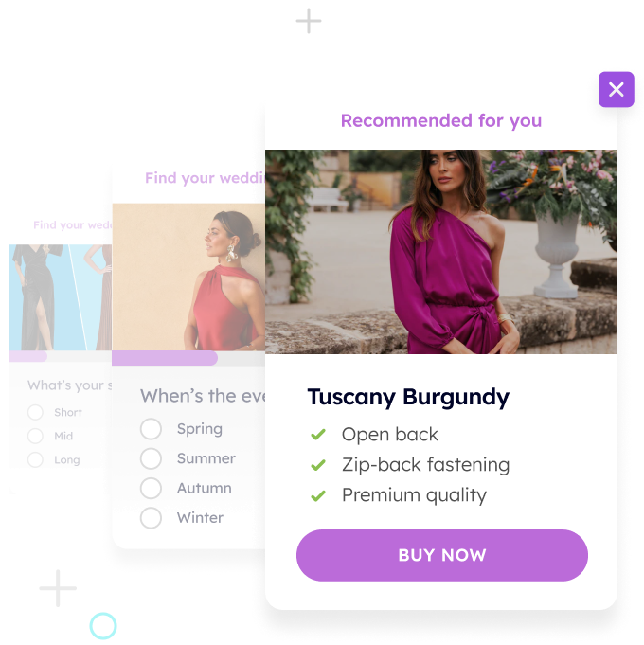Click the large plus icon at bottom left
Screen dimensions: 644x645
click(x=58, y=588)
